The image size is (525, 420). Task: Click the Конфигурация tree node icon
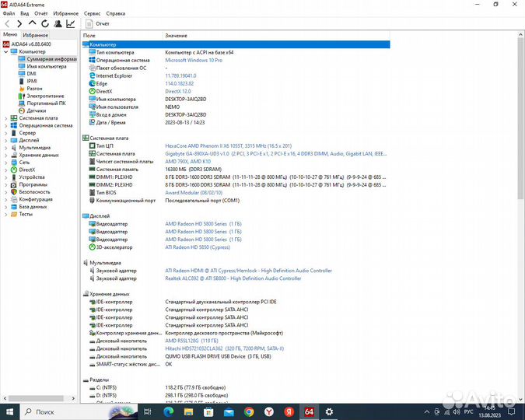[14, 199]
